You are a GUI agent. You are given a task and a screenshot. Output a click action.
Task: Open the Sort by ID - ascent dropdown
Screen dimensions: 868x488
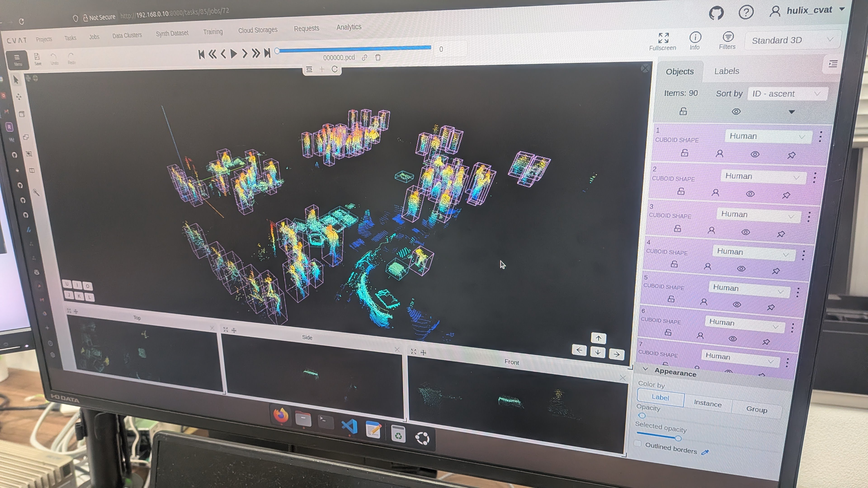coord(788,94)
